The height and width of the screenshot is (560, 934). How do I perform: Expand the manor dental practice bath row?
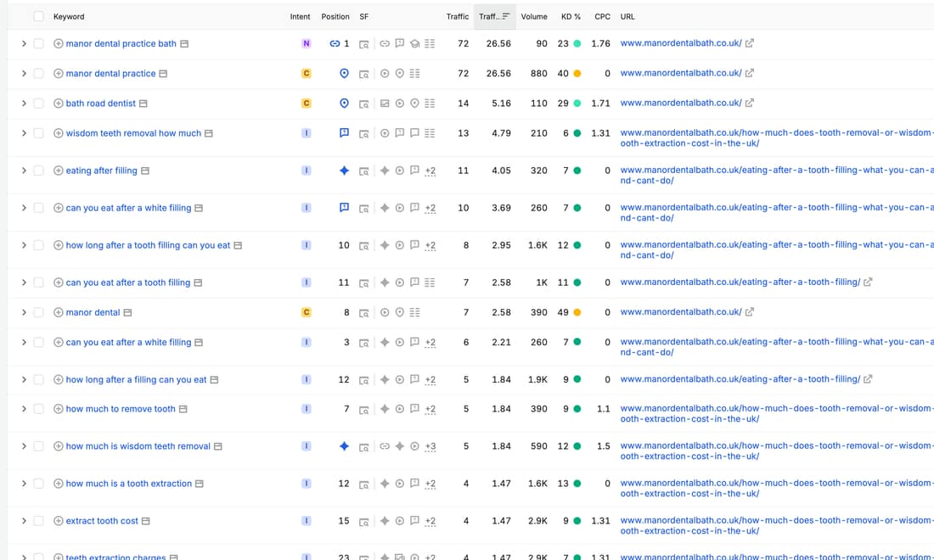coord(24,43)
